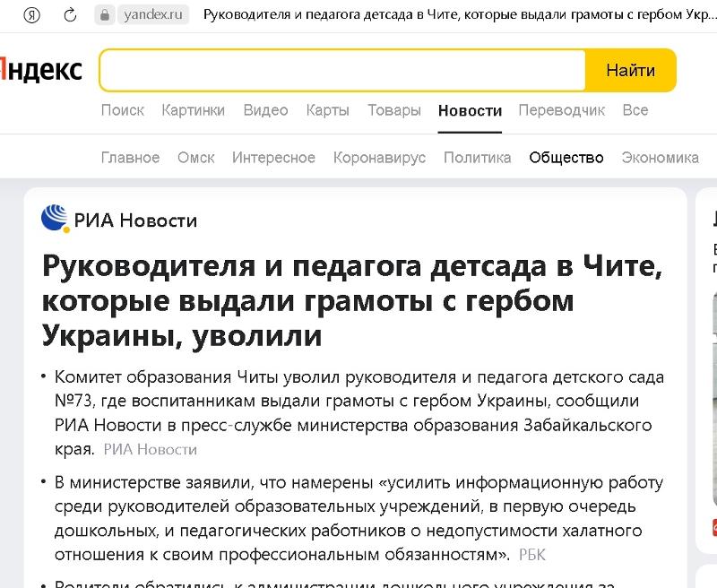Click the browser page title text
Viewport: 717px width, 588px height.
coord(459,14)
